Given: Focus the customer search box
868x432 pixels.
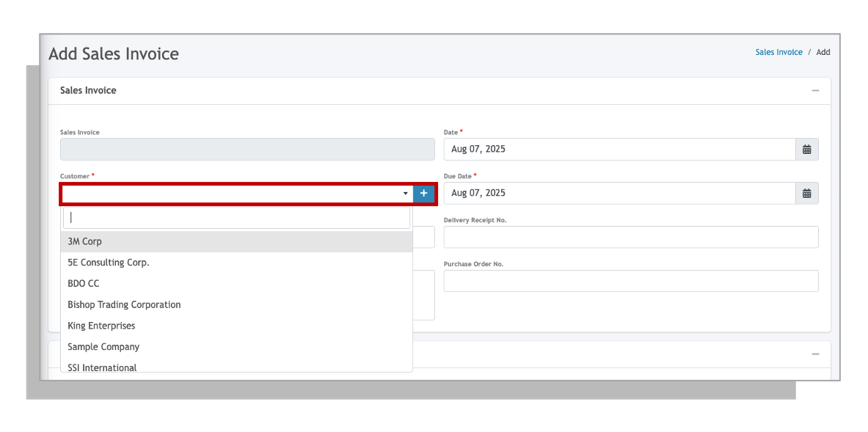Looking at the screenshot, I should click(x=236, y=217).
